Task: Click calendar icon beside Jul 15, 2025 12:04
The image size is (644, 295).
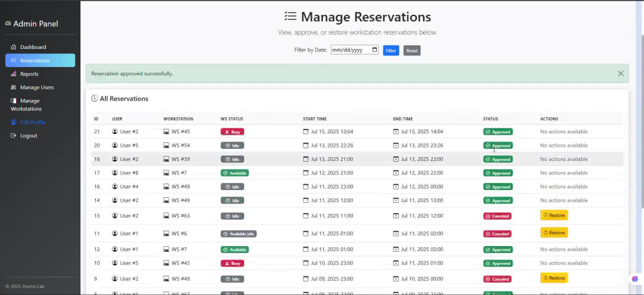Action: (305, 132)
